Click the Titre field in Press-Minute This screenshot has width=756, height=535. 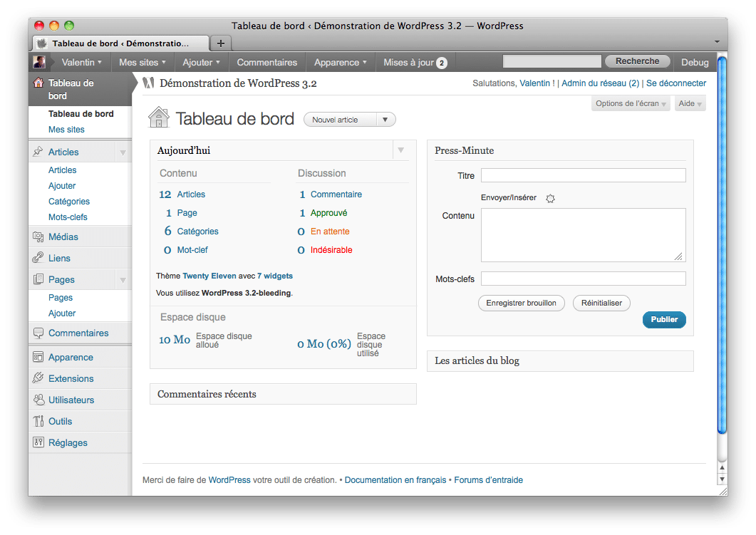point(584,175)
